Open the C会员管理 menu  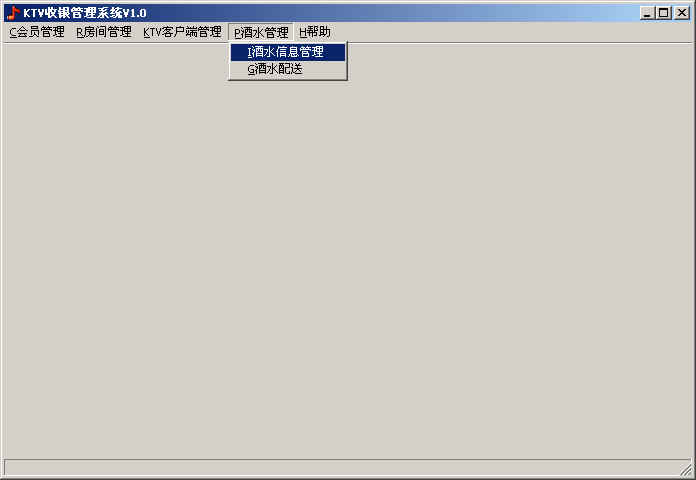37,32
